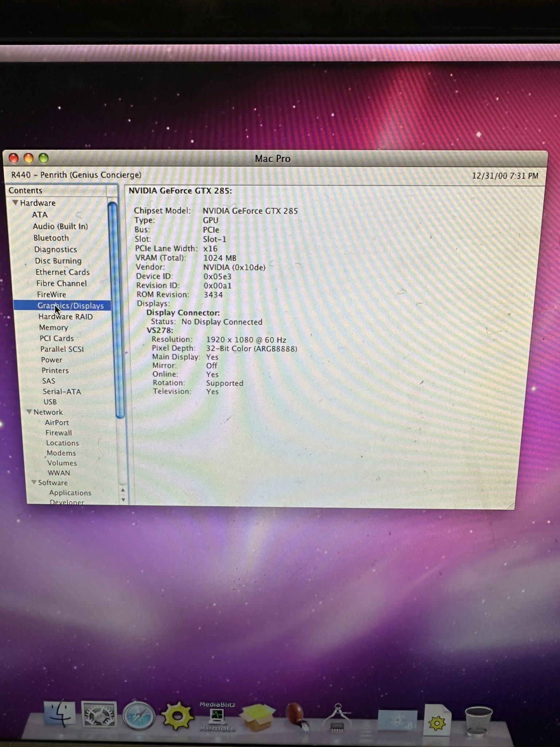560x747 pixels.
Task: Open the yellow cardboard box dock icon
Action: coord(257,717)
